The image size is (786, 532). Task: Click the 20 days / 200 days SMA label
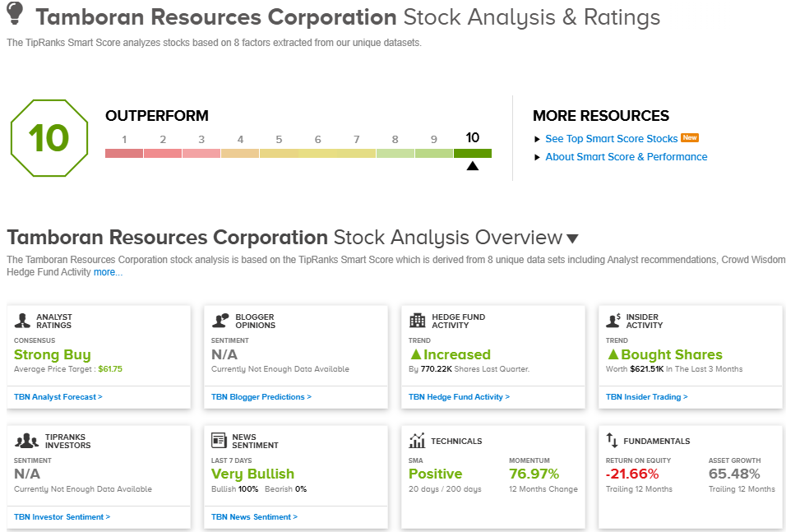click(445, 489)
